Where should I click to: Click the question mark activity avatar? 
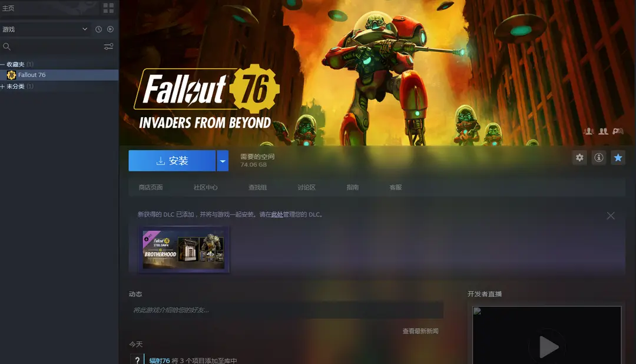137,359
